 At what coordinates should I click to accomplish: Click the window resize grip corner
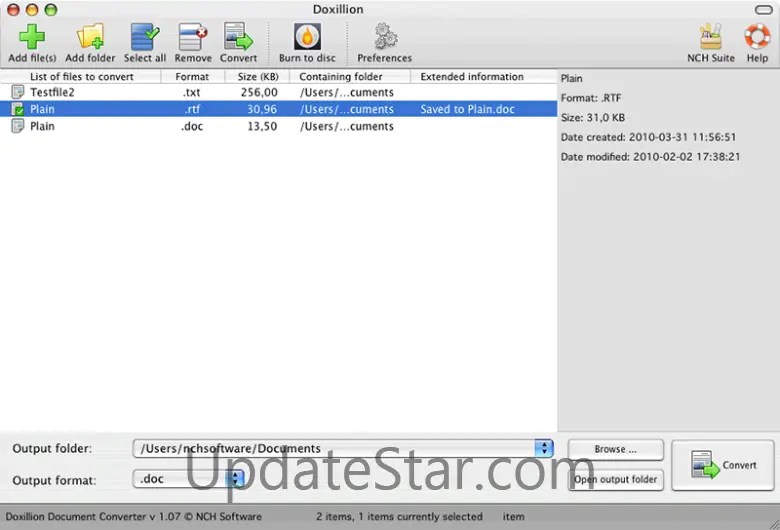tap(775, 525)
